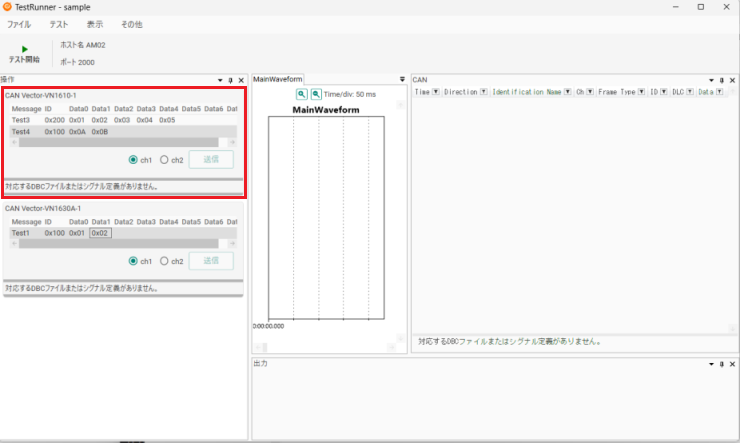Pin the 出力 panel with pushpin icon
740x443 pixels.
click(x=721, y=364)
